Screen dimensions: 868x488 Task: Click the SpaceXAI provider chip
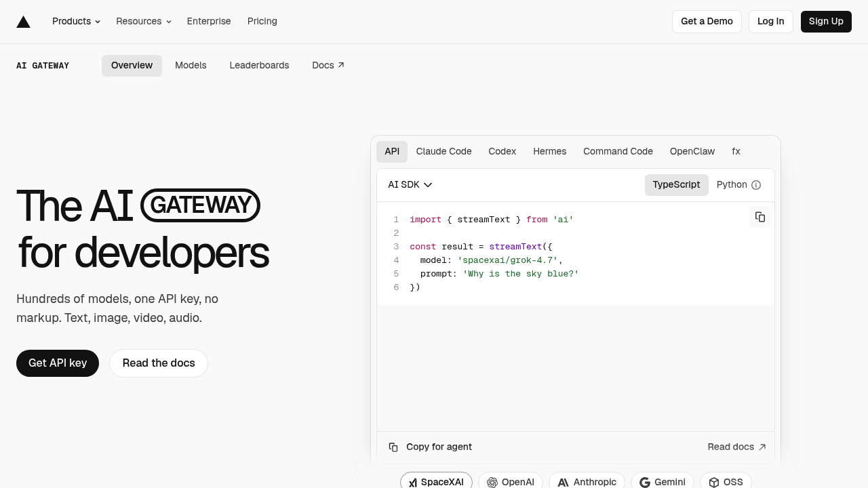(x=436, y=481)
